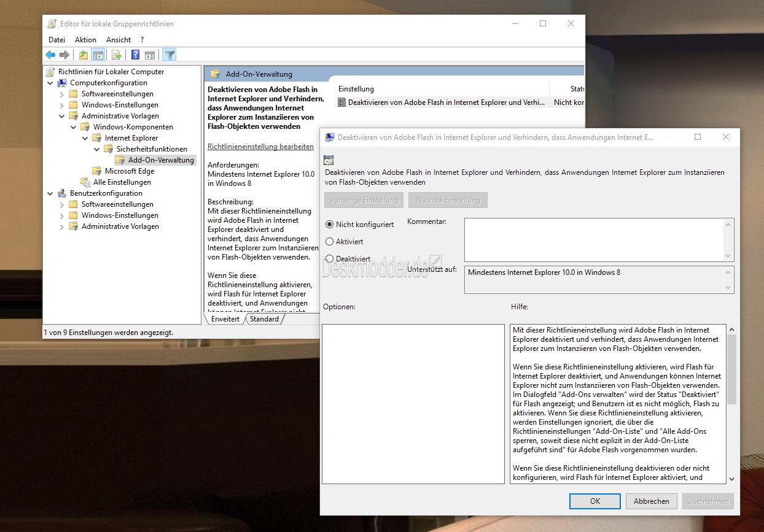Collapse Administrative Vorlagen under Computerkonfiguration
The width and height of the screenshot is (764, 532).
click(x=62, y=116)
